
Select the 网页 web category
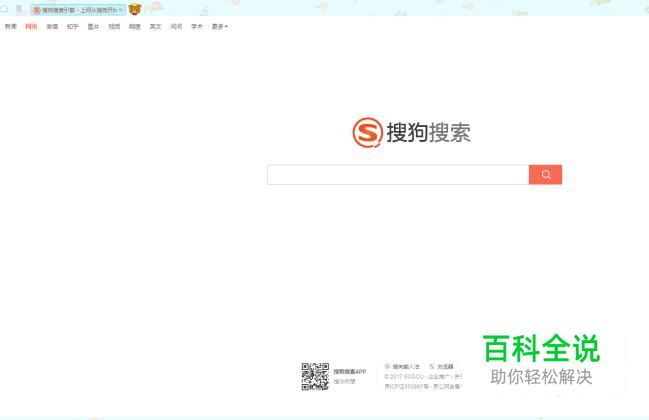tap(31, 26)
